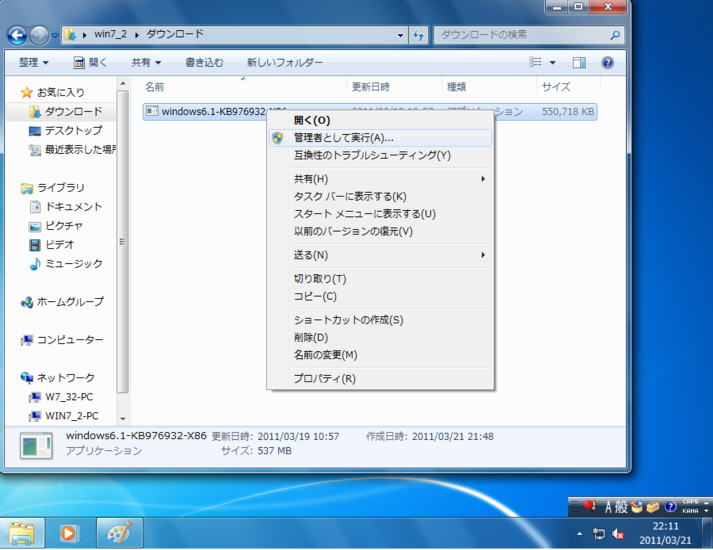Image resolution: width=713 pixels, height=550 pixels.
Task: Select win7_2 in the address breadcrumb
Action: pyautogui.click(x=110, y=34)
